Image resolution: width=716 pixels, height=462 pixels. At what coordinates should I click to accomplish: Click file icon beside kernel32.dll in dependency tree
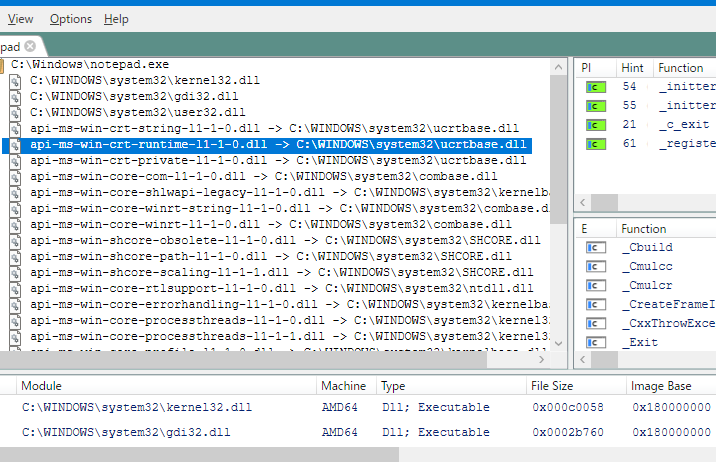[x=16, y=80]
